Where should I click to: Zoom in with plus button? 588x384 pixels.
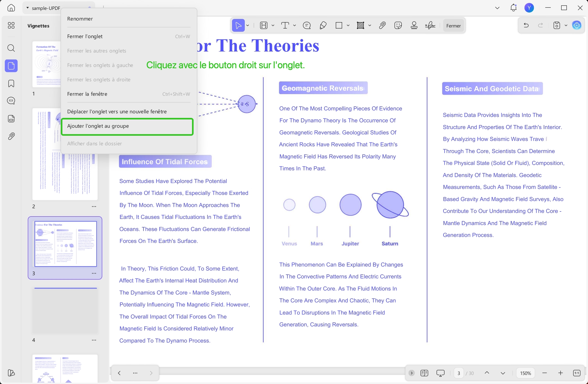click(561, 373)
